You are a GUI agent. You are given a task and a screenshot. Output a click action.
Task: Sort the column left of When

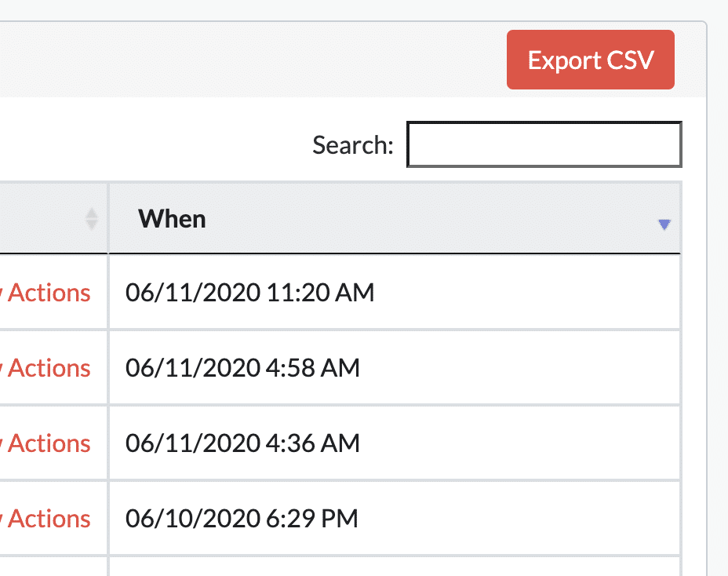click(92, 218)
